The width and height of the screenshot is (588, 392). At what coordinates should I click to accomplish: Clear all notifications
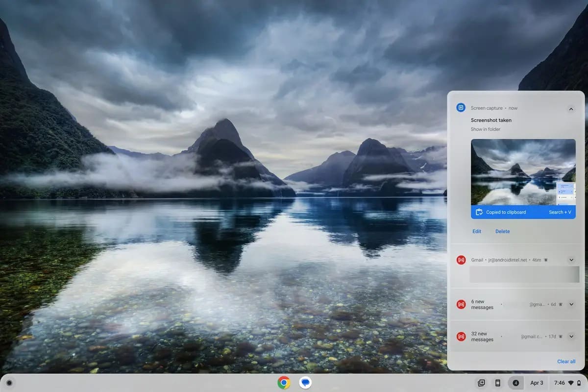[x=566, y=362]
